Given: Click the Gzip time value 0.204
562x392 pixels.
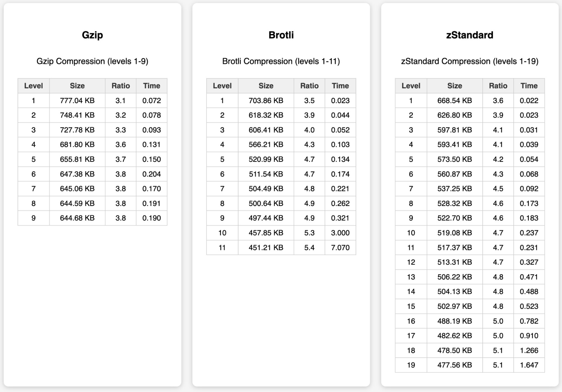Looking at the screenshot, I should 152,174.
